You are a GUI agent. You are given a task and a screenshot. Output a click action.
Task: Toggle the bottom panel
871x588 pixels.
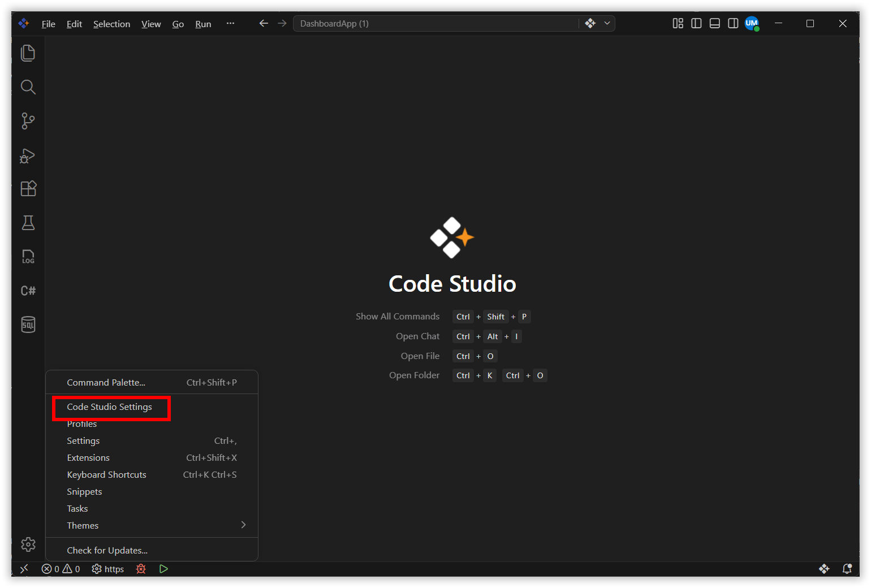coord(715,23)
